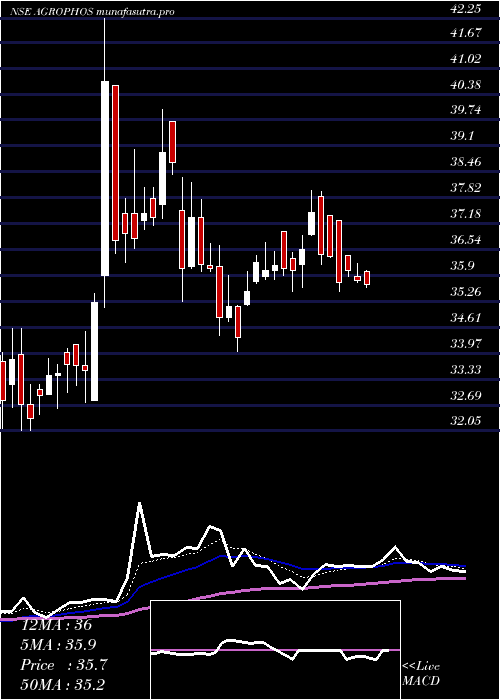Click the Price : 35.7 readout
Image resolution: width=500 pixels, height=700 pixels.
[64, 665]
